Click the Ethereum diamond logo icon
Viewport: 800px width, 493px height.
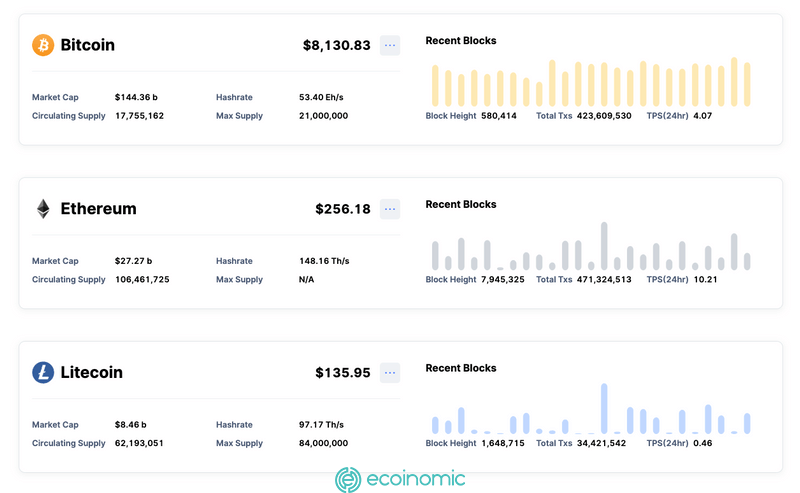click(43, 209)
